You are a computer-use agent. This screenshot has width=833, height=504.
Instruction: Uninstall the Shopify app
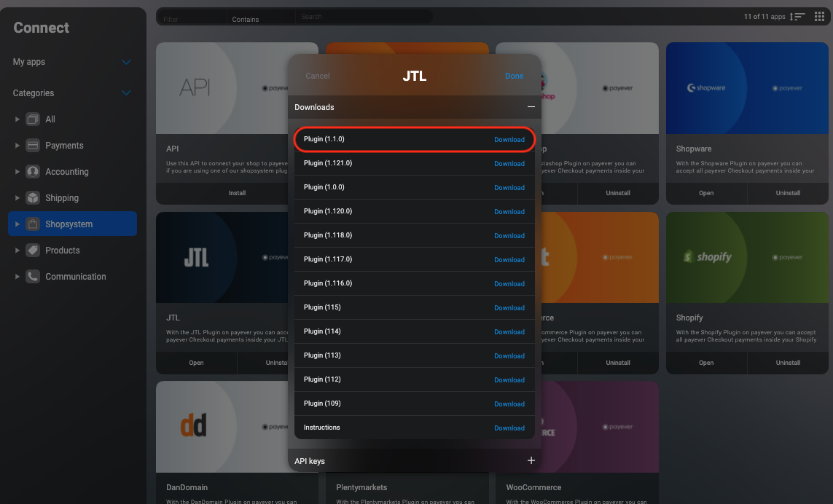pyautogui.click(x=788, y=363)
